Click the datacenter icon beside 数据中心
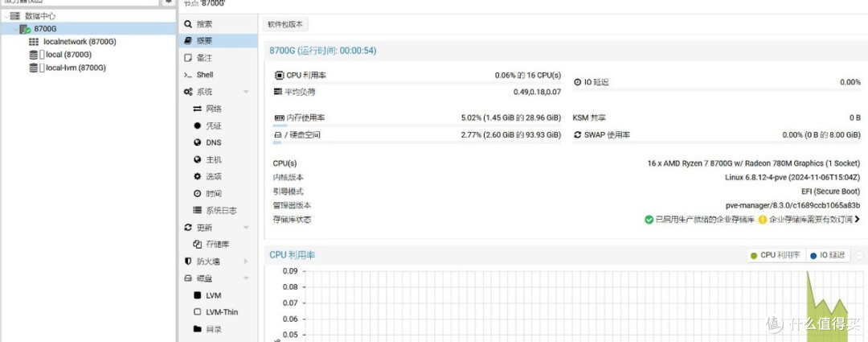The height and width of the screenshot is (342, 868). 15,16
